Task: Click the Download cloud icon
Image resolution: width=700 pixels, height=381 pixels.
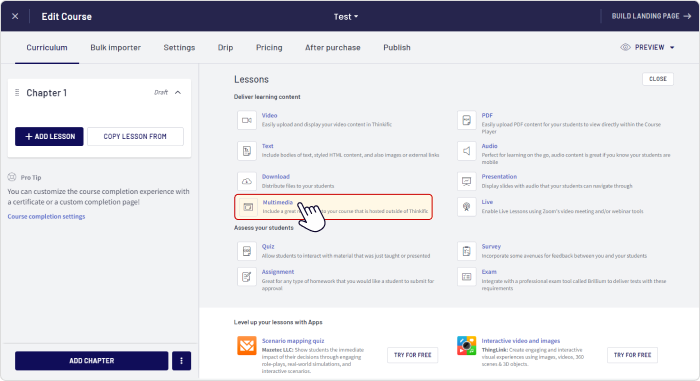Action: [247, 181]
